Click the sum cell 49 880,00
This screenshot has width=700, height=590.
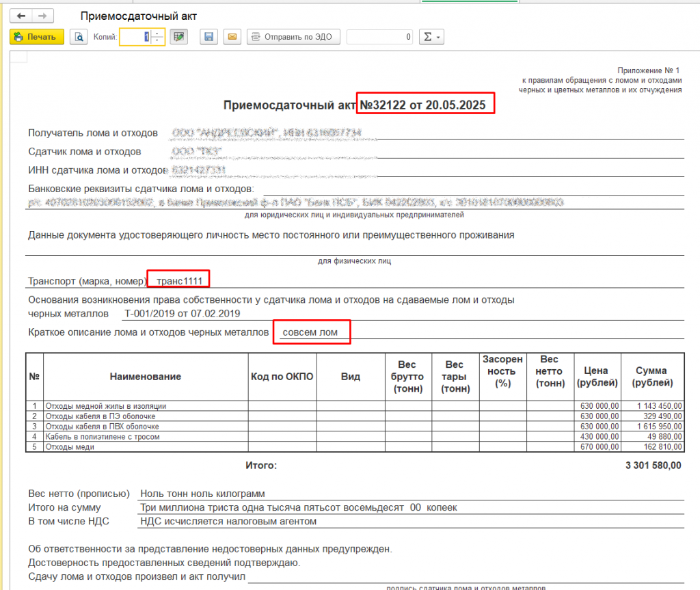coord(652,437)
